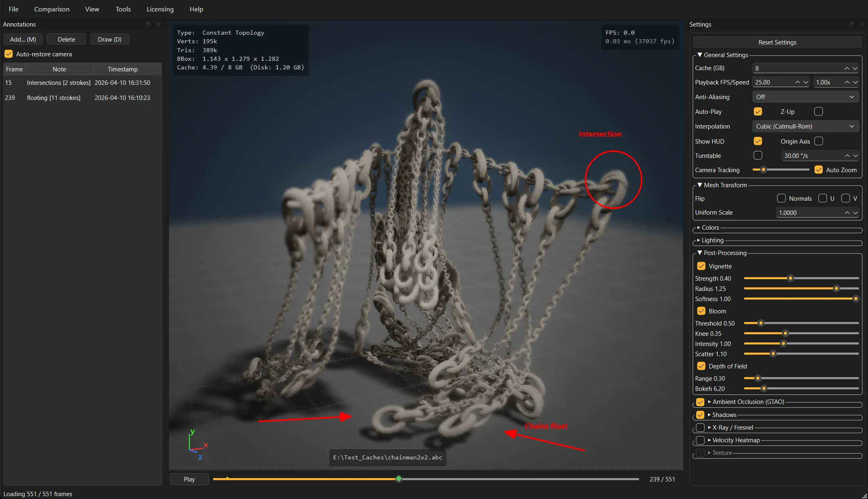Enable Turntable checkbox
The height and width of the screenshot is (499, 868).
[x=758, y=155]
